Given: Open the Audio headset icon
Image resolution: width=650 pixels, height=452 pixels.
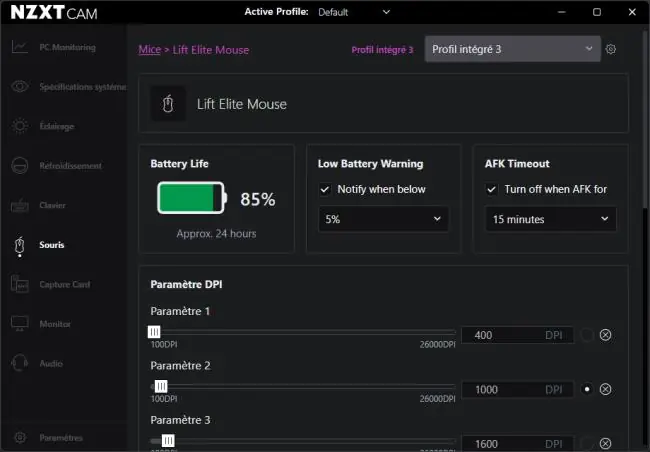Looking at the screenshot, I should (19, 363).
